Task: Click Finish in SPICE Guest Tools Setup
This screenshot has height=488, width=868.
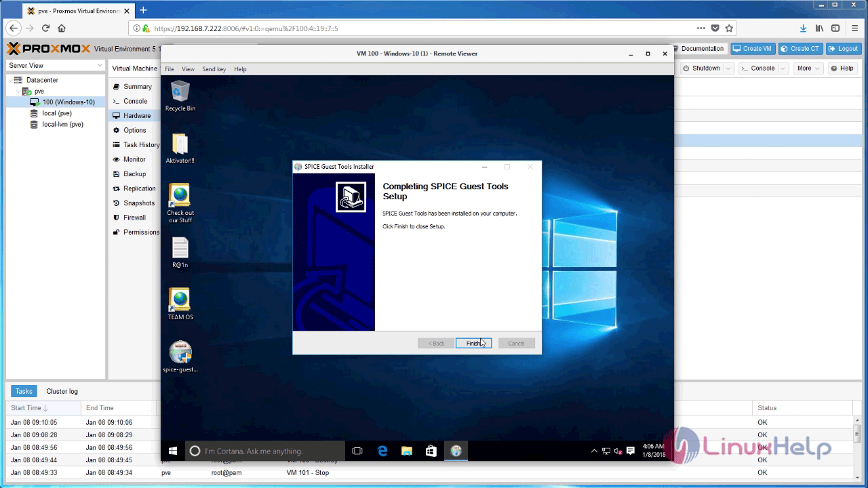Action: 473,343
